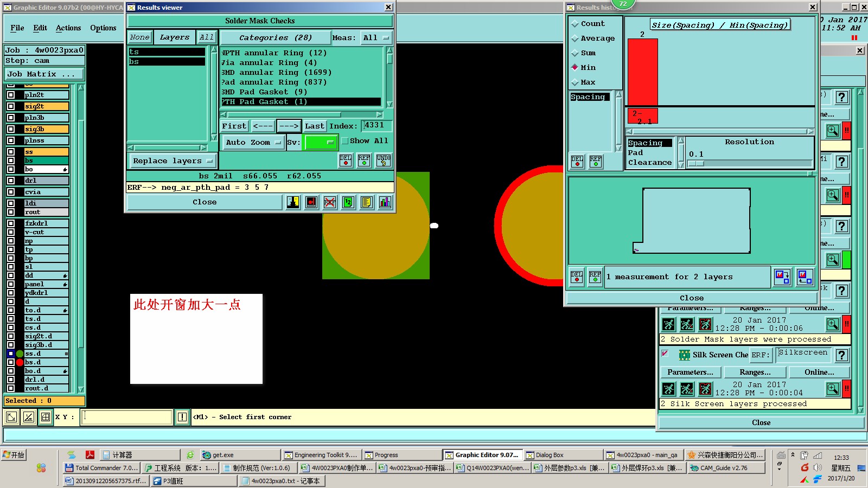
Task: Click REF icon below histogram measure list
Action: click(x=596, y=162)
